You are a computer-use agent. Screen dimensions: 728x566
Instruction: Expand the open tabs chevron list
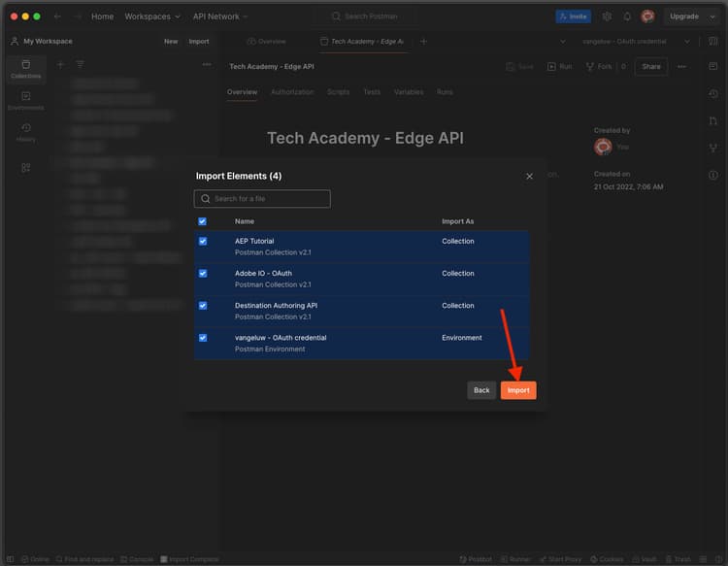tap(563, 42)
